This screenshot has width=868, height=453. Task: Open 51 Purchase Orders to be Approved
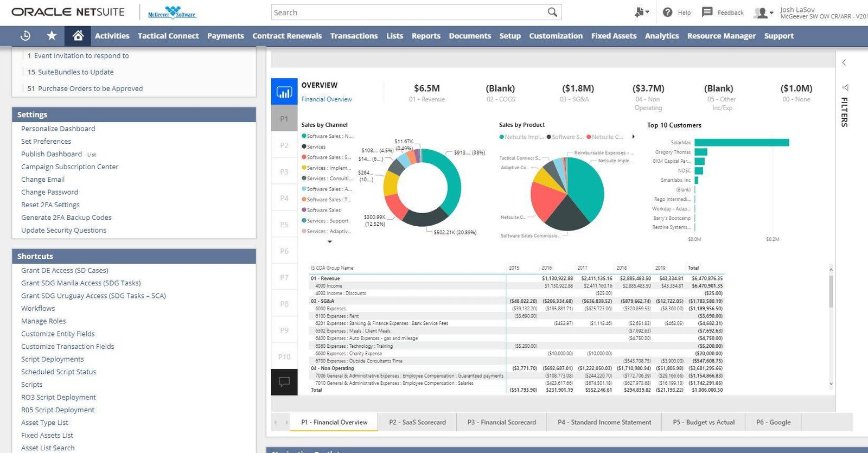click(x=85, y=88)
